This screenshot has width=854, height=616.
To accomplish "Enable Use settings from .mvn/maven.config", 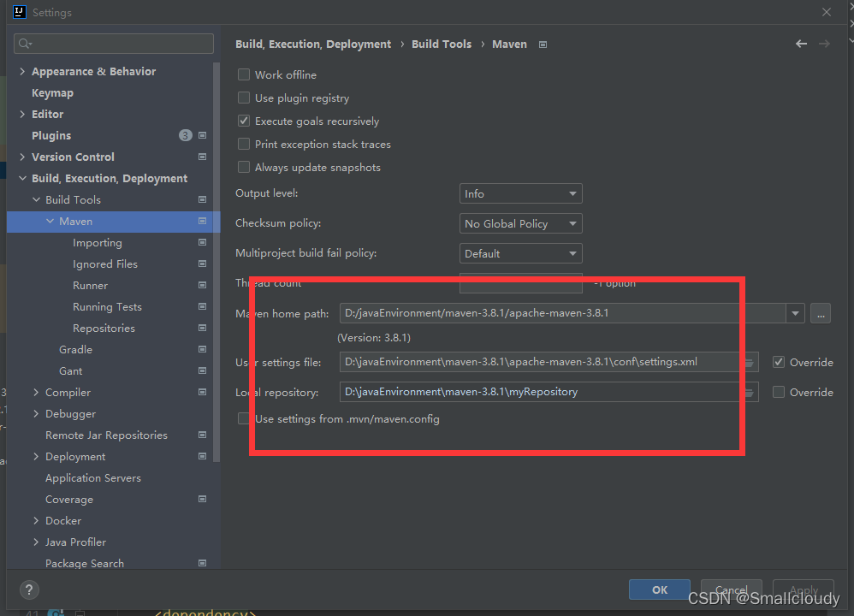I will coord(244,419).
